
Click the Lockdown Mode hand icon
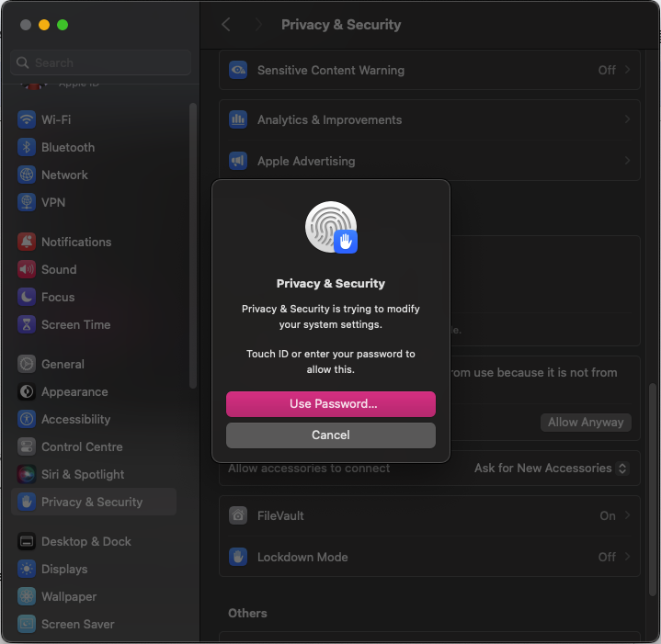click(x=238, y=557)
